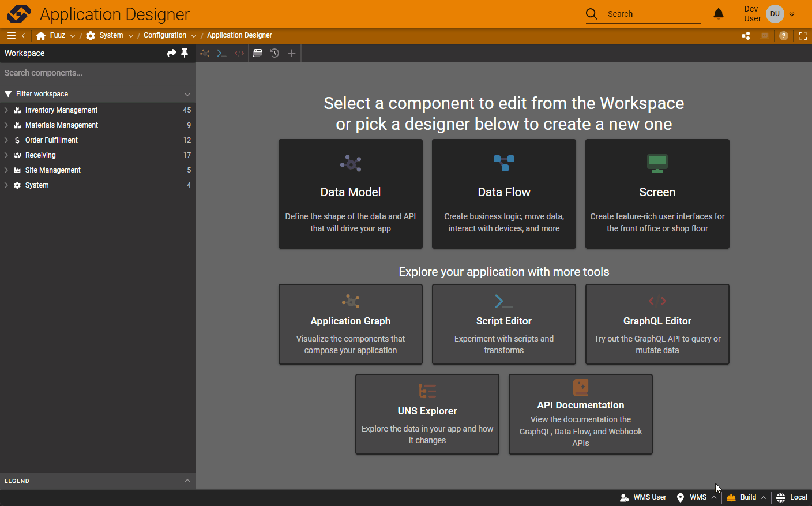Open notifications bell
This screenshot has height=506, width=812.
click(719, 14)
